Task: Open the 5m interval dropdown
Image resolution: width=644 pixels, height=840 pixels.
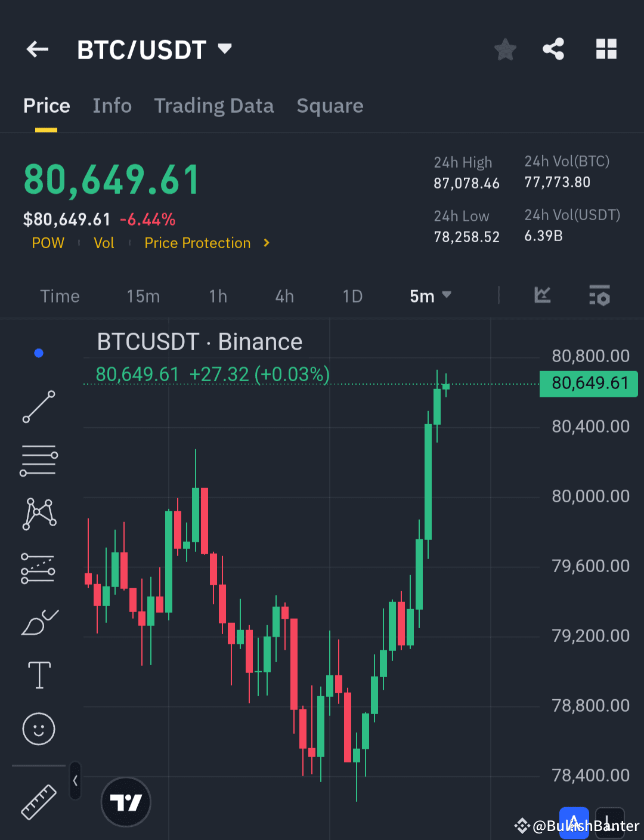Action: point(431,296)
